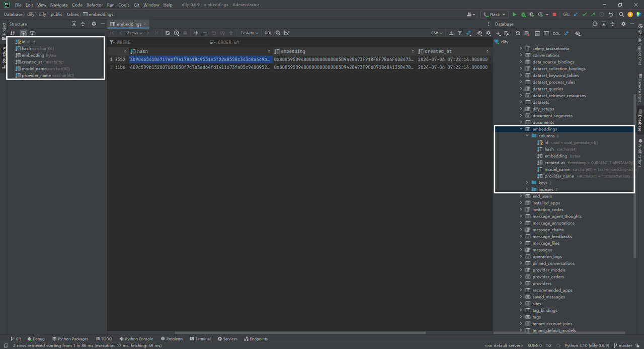Open Structure panel settings gear

click(94, 24)
